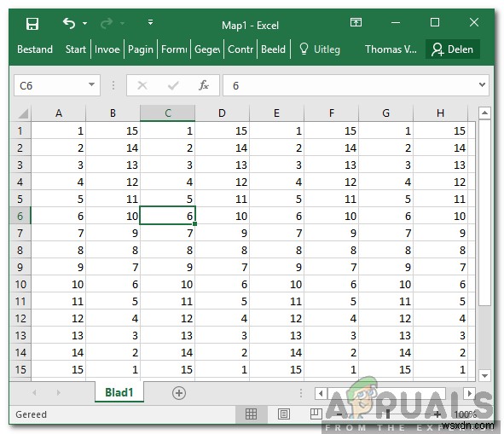The height and width of the screenshot is (434, 504).
Task: Select cell D8 containing 8
Action: [222, 250]
